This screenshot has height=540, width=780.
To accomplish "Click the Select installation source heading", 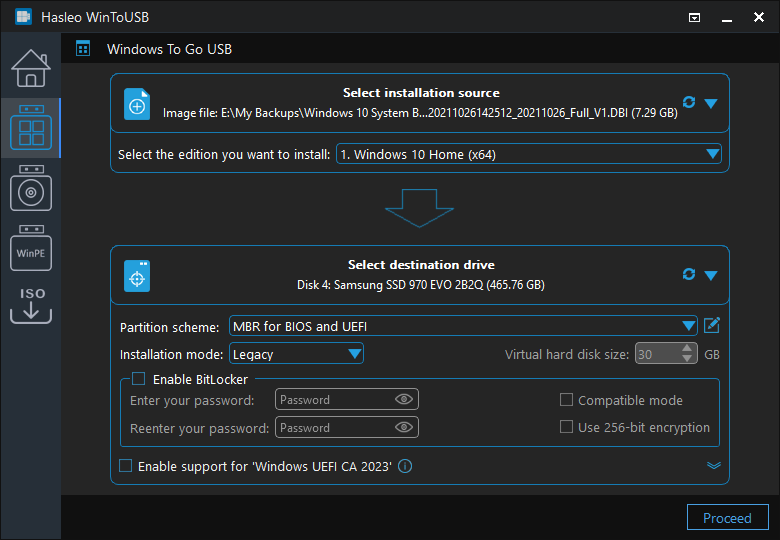I will point(421,93).
